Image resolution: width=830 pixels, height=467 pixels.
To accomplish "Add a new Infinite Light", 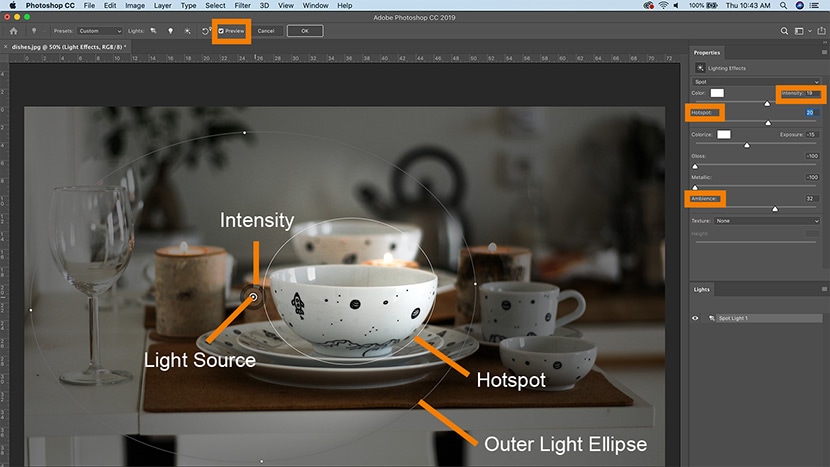I will coord(187,31).
